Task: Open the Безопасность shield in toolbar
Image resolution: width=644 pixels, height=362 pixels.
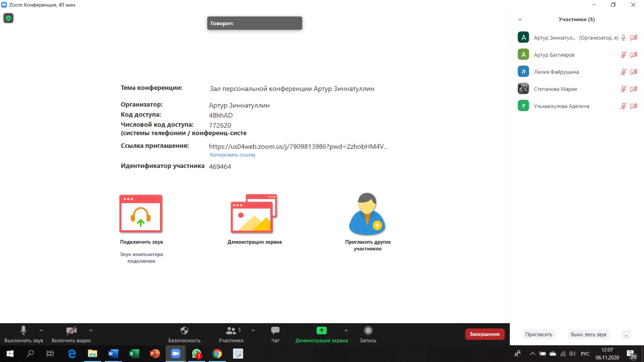Action: pos(184,330)
